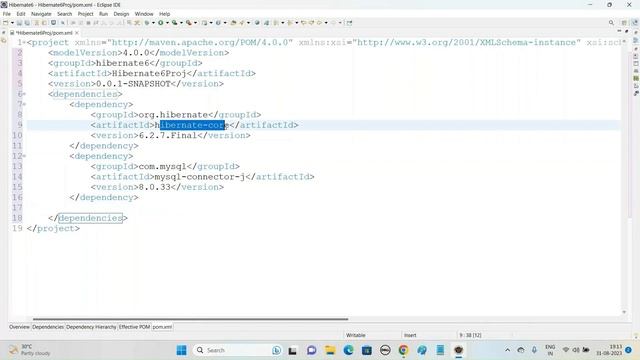Collapse the mysql dependency fold on line 12
The image size is (640, 360).
click(x=24, y=156)
